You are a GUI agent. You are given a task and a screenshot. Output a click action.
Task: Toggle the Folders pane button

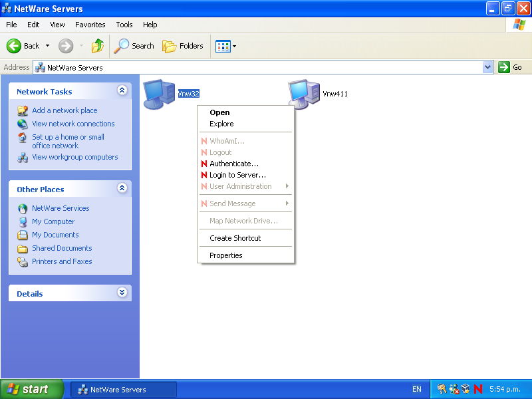click(183, 46)
